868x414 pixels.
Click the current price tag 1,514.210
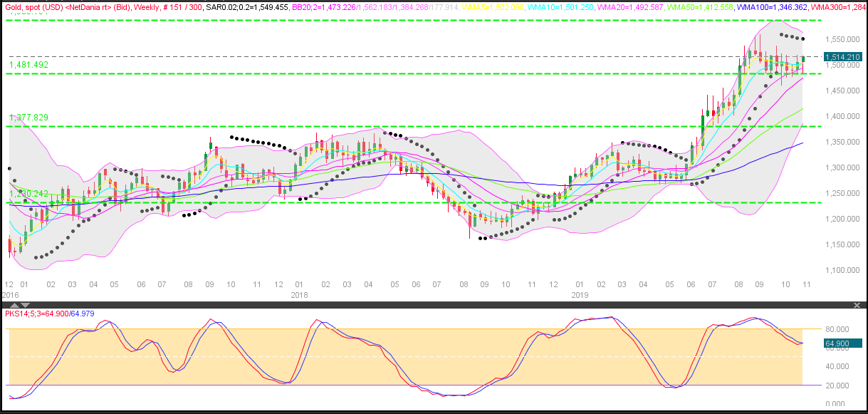tap(842, 56)
